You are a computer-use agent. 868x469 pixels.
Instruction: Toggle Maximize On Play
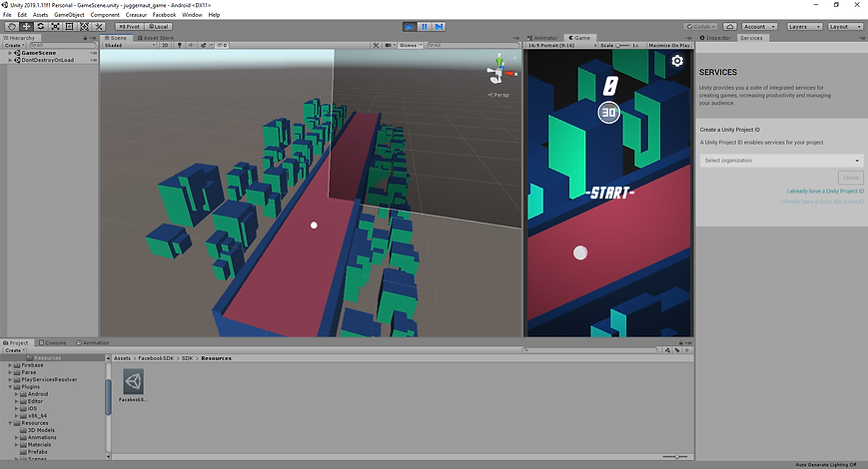click(669, 45)
